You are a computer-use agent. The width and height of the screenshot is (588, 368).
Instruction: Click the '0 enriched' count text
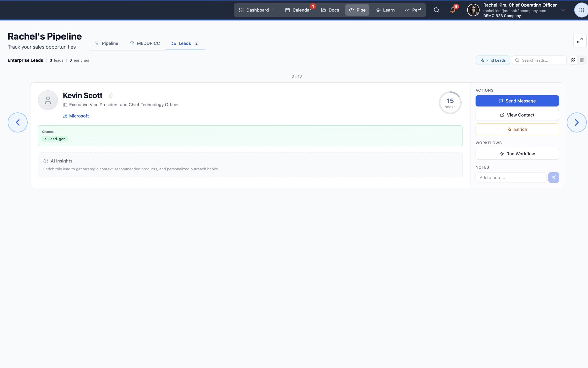[x=79, y=60]
